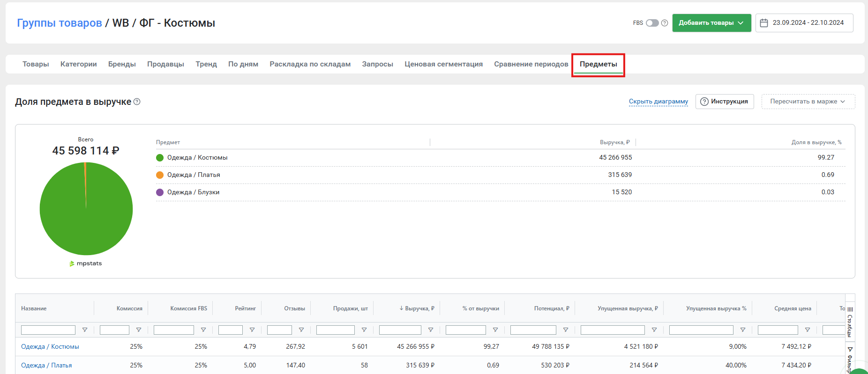Select the Бренды tab
This screenshot has height=374, width=868.
click(x=122, y=64)
